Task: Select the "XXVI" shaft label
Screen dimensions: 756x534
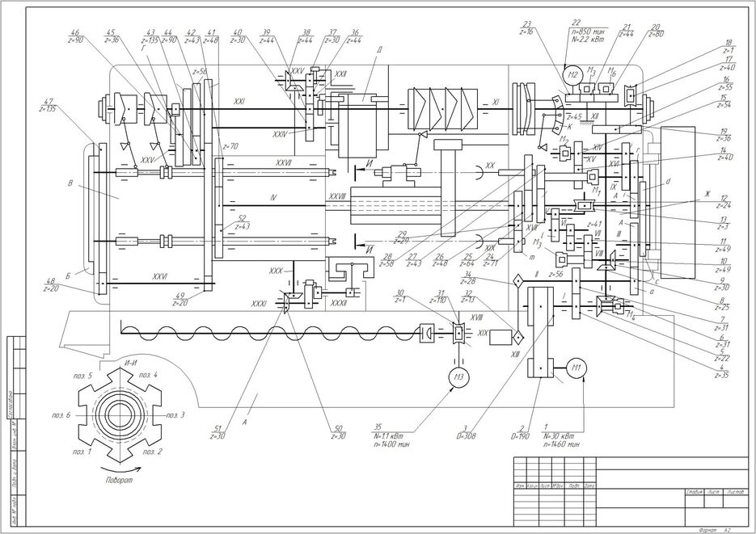Action: pyautogui.click(x=160, y=277)
